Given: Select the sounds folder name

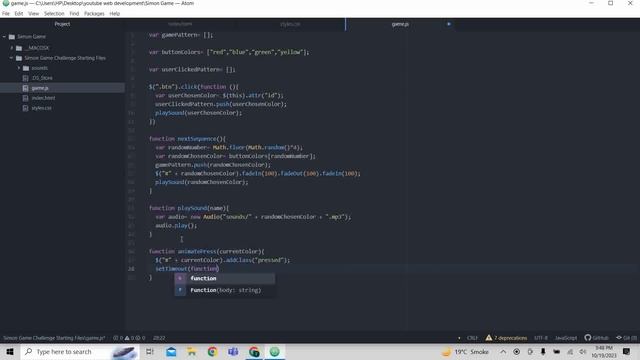Looking at the screenshot, I should point(40,68).
